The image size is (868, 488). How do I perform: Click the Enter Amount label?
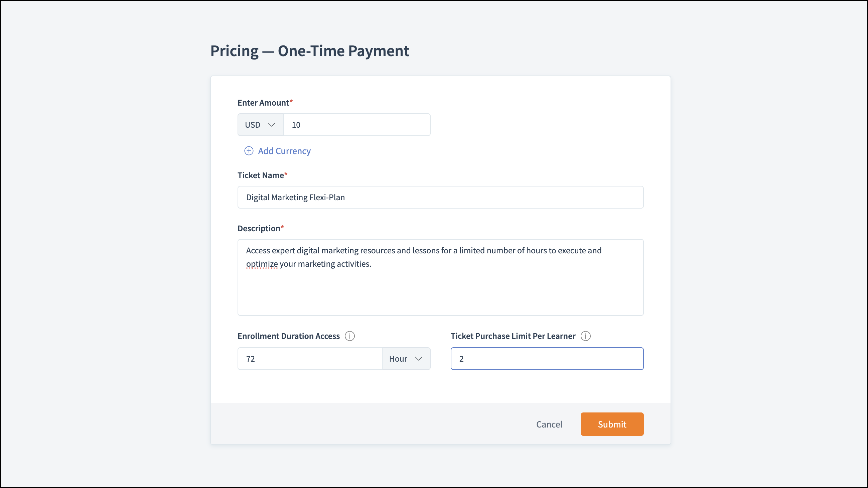263,103
